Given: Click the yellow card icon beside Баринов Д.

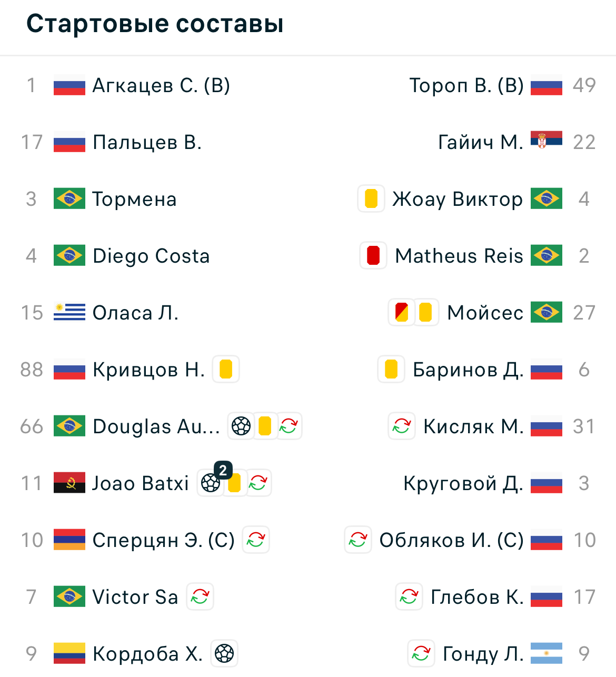Looking at the screenshot, I should pyautogui.click(x=391, y=370).
